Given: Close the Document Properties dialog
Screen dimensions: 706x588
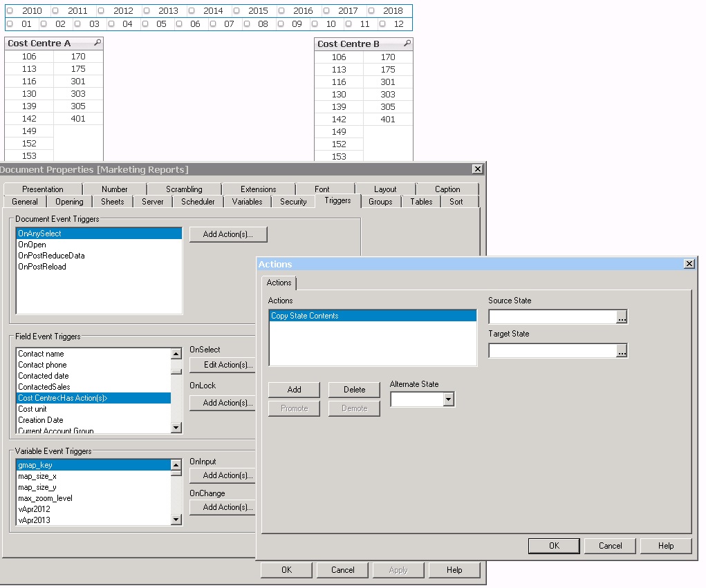Looking at the screenshot, I should point(477,169).
